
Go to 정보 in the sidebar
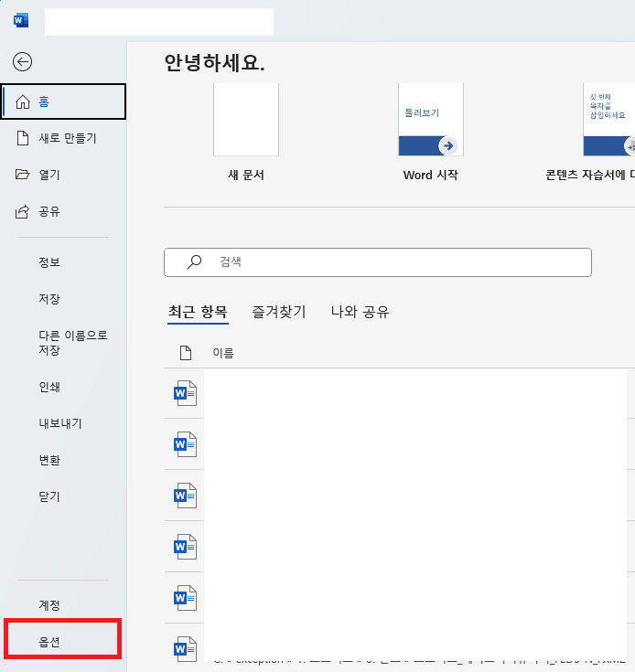tap(49, 261)
